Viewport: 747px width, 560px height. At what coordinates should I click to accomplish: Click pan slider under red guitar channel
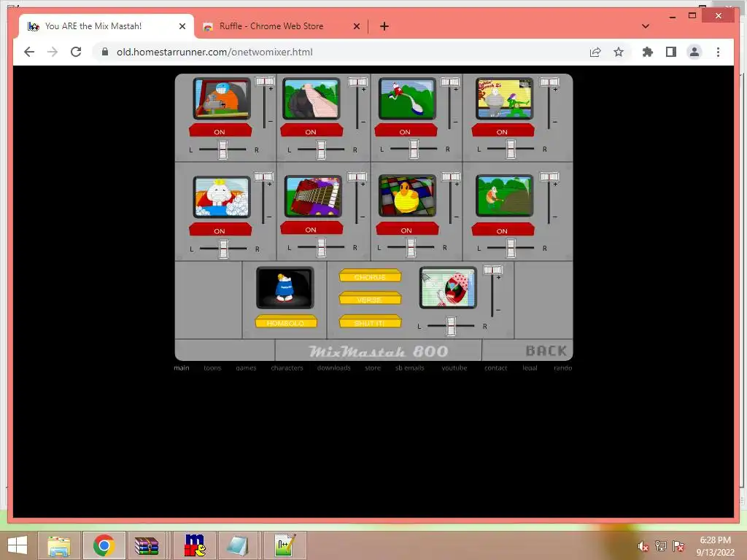click(321, 248)
